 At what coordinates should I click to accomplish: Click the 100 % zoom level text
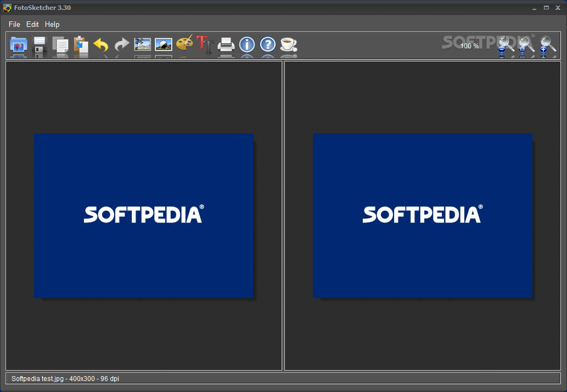pyautogui.click(x=470, y=46)
